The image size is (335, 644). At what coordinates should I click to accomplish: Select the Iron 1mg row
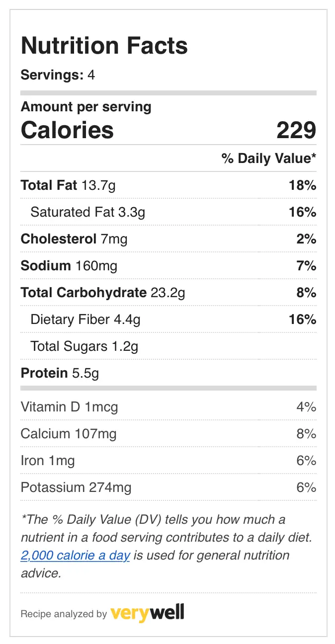click(168, 461)
